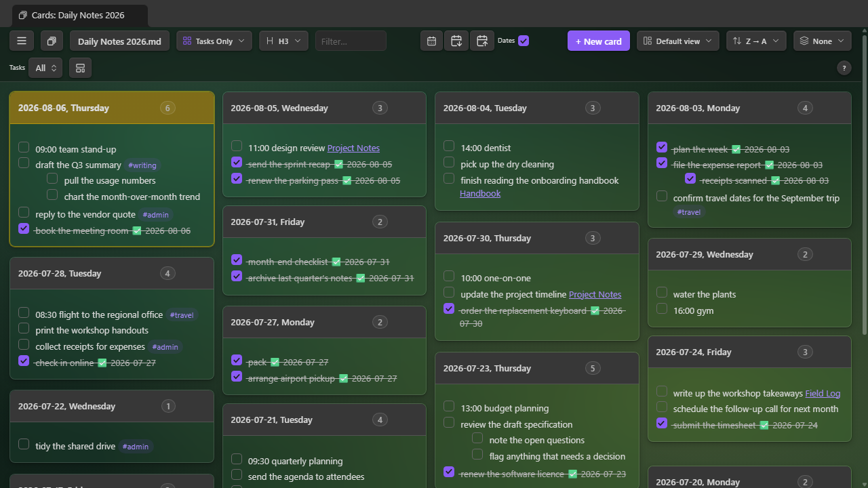
Task: Click the #travel tag on confirm travel dates
Action: (x=689, y=212)
